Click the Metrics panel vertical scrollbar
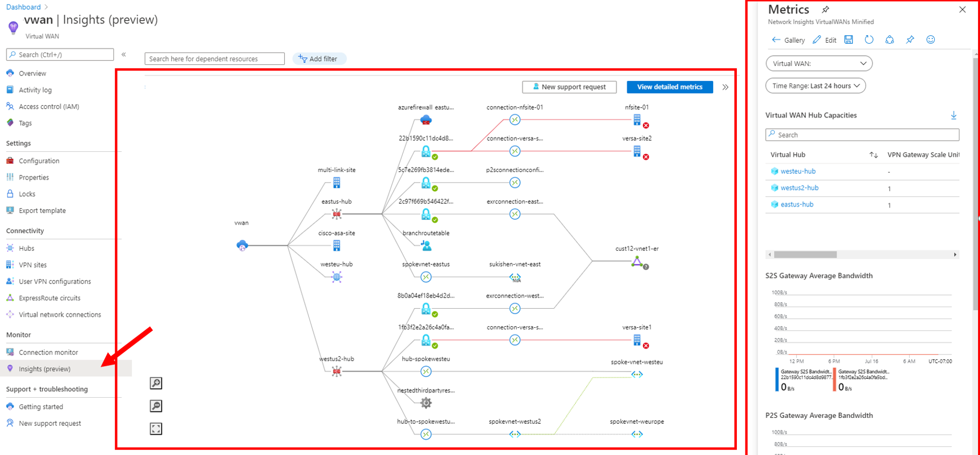The width and height of the screenshot is (980, 455). tap(976, 184)
